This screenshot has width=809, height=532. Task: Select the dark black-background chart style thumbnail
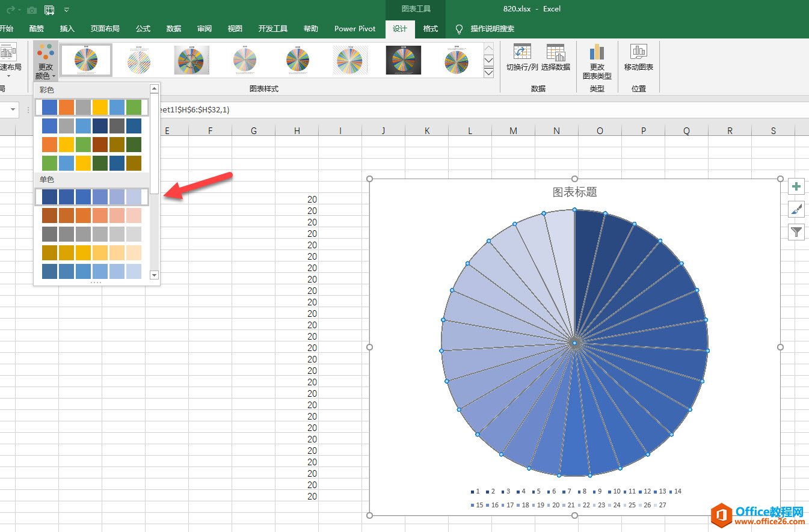404,60
